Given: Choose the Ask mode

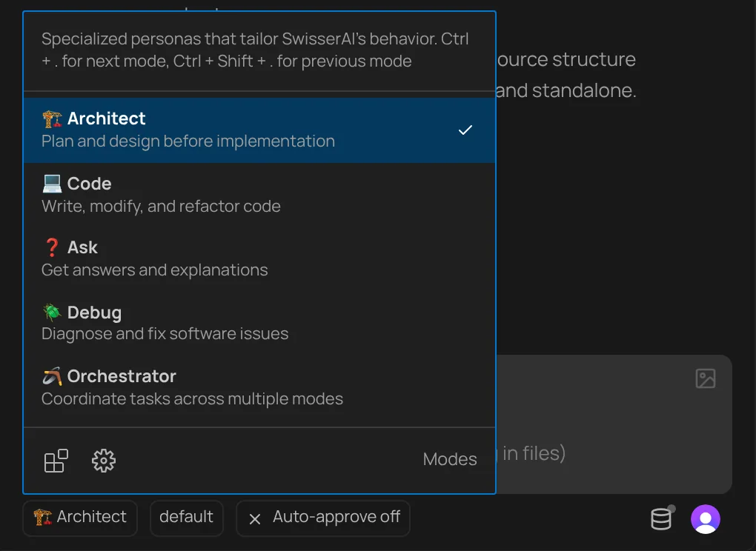Looking at the screenshot, I should pyautogui.click(x=259, y=258).
